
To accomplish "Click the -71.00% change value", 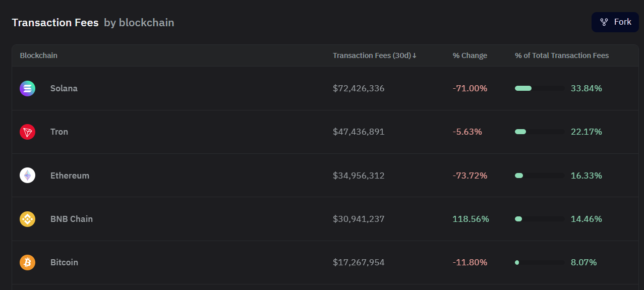I will pyautogui.click(x=470, y=88).
